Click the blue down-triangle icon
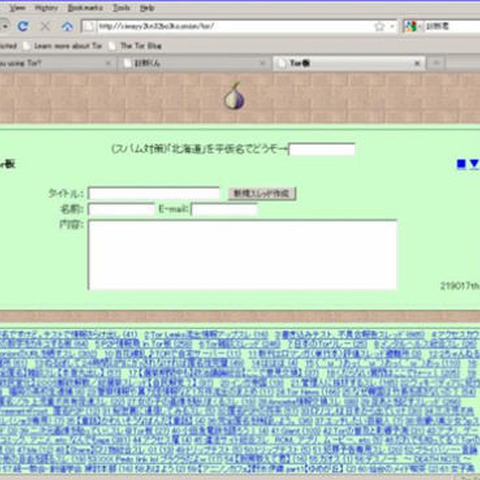 474,164
